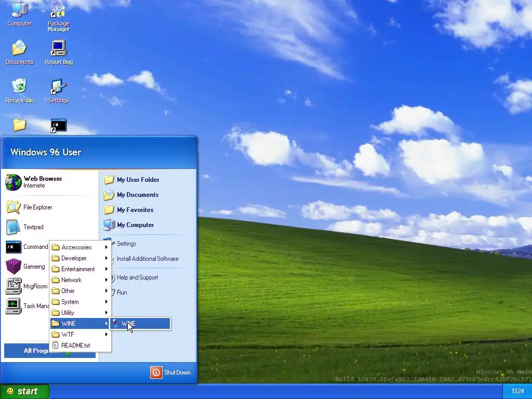Open My User Folder
This screenshot has height=399, width=532.
pyautogui.click(x=148, y=179)
